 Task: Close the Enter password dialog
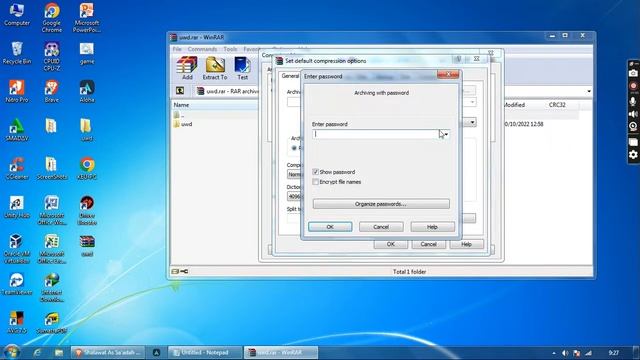click(x=448, y=74)
